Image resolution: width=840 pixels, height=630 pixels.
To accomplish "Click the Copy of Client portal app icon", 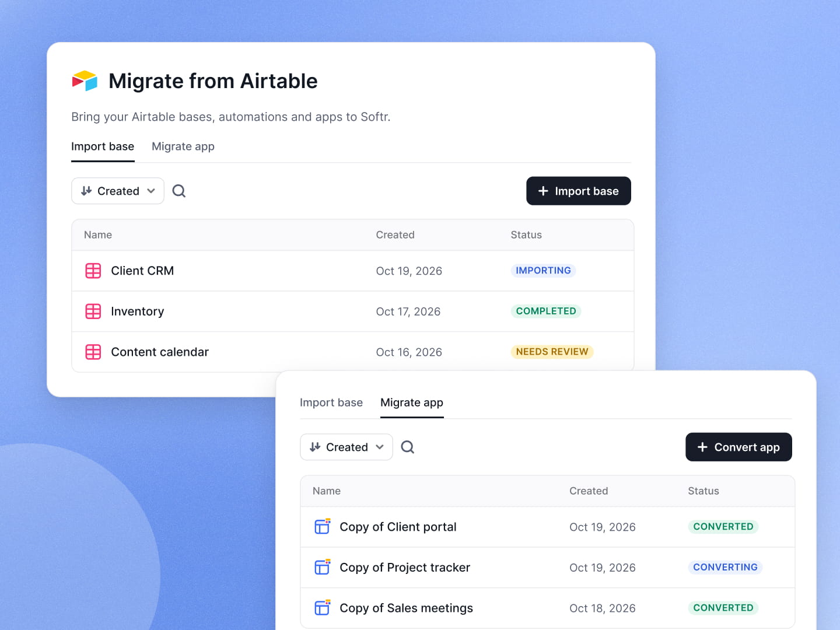I will click(323, 526).
